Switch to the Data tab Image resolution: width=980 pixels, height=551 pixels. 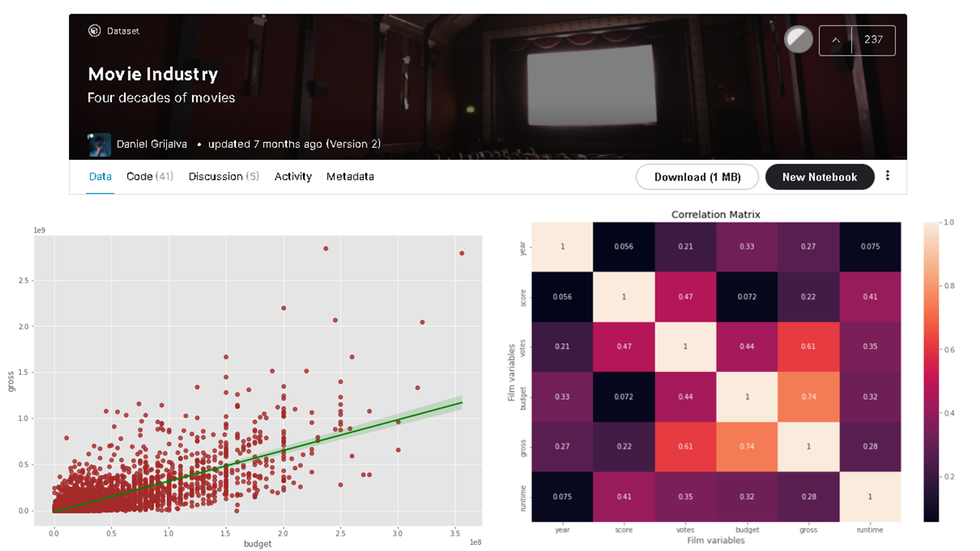pyautogui.click(x=100, y=177)
